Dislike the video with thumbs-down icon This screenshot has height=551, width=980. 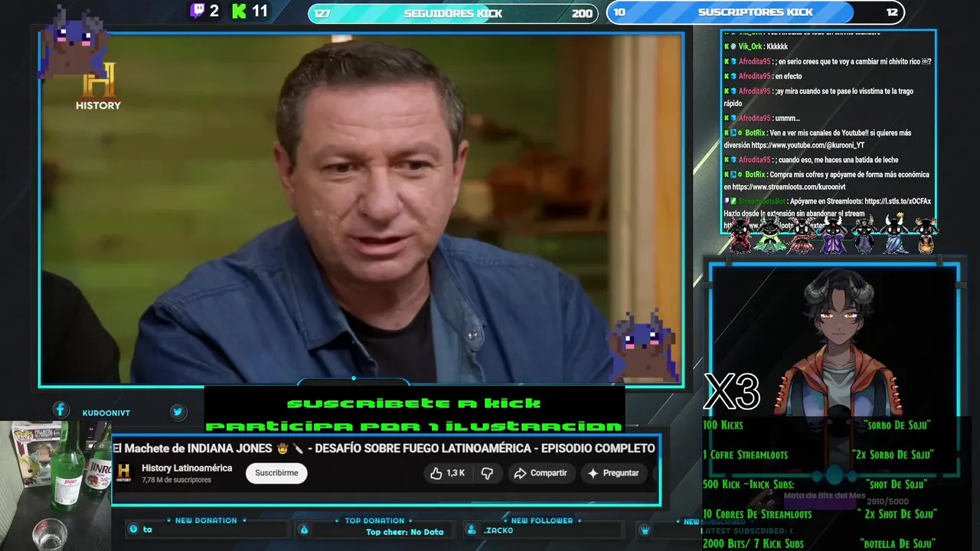487,473
